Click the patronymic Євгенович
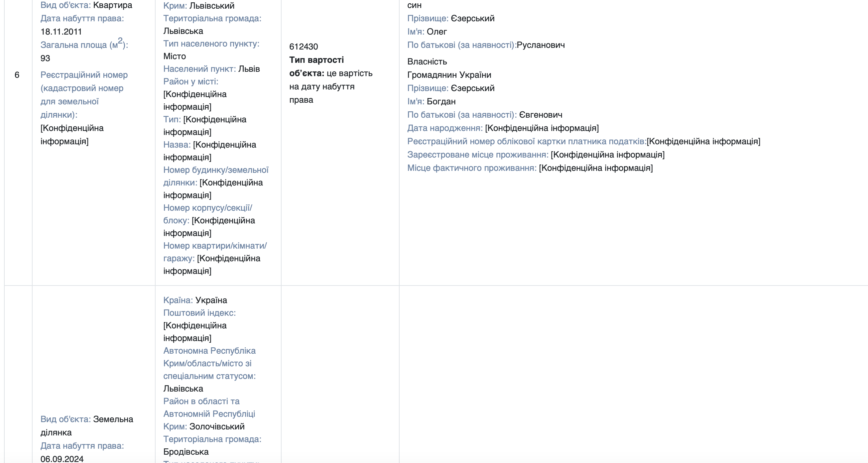The height and width of the screenshot is (463, 868). click(x=541, y=115)
